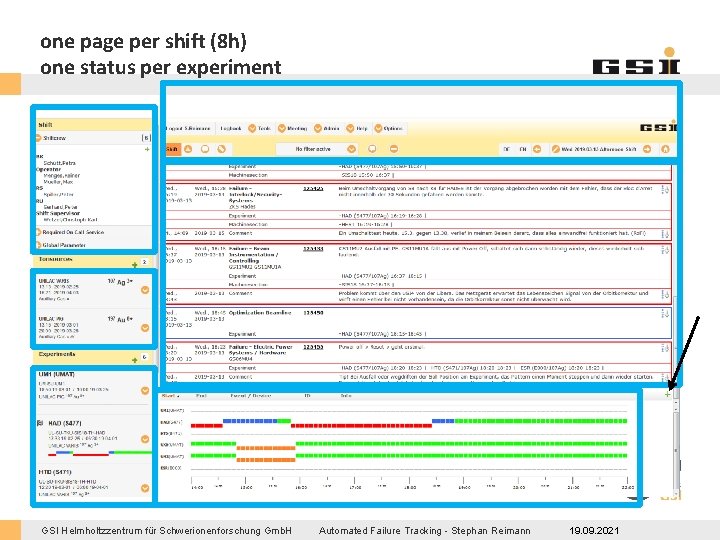Open the Admin menu
Image resolution: width=720 pixels, height=540 pixels.
click(327, 129)
